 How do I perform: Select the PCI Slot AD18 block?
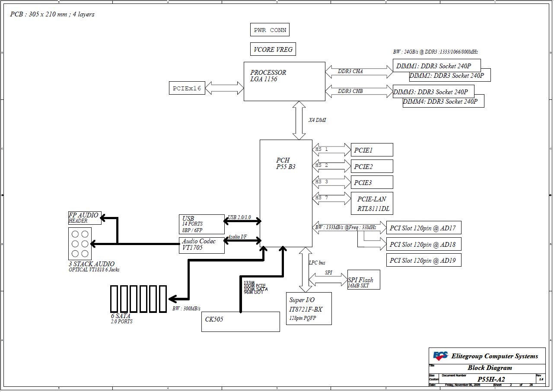click(x=424, y=244)
